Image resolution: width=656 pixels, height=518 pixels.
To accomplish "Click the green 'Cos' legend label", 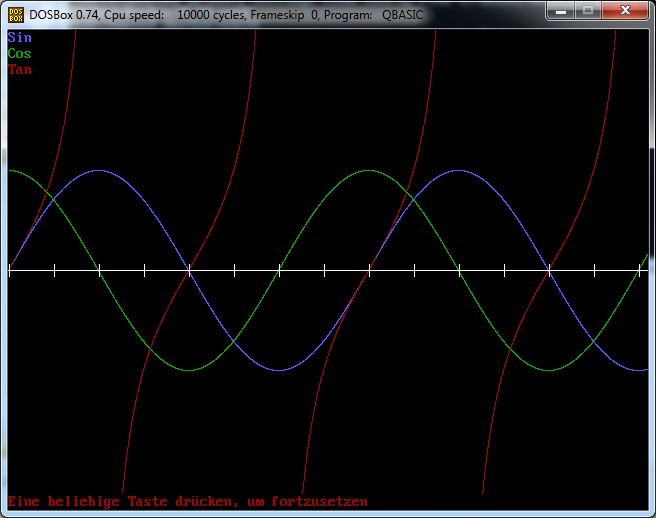I will (20, 54).
